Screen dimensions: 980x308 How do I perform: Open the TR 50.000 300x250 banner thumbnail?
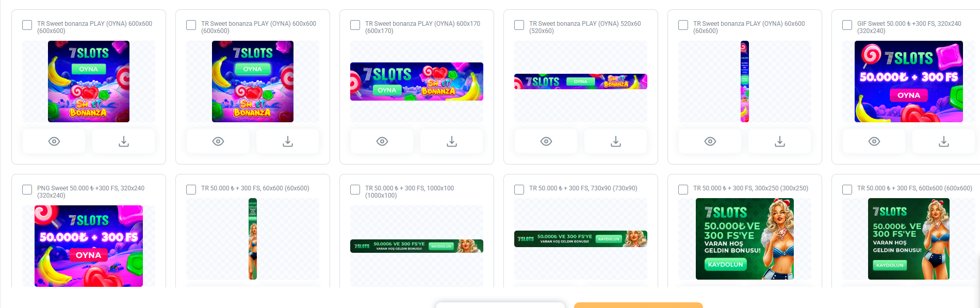745,239
